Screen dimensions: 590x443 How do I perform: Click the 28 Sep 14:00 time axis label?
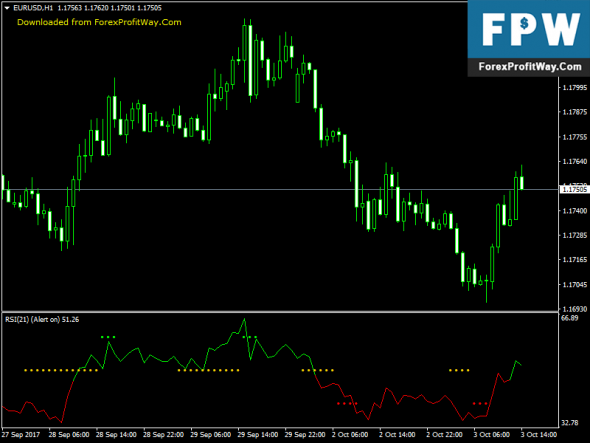(x=116, y=435)
